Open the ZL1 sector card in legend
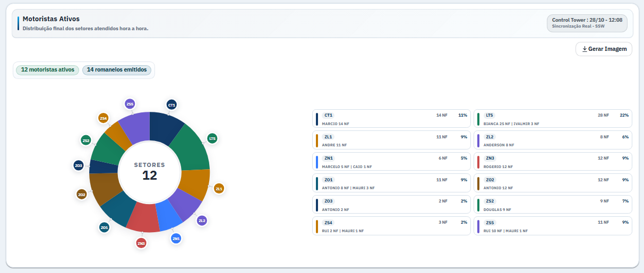Viewport: 644px width, 273px height. click(x=392, y=140)
